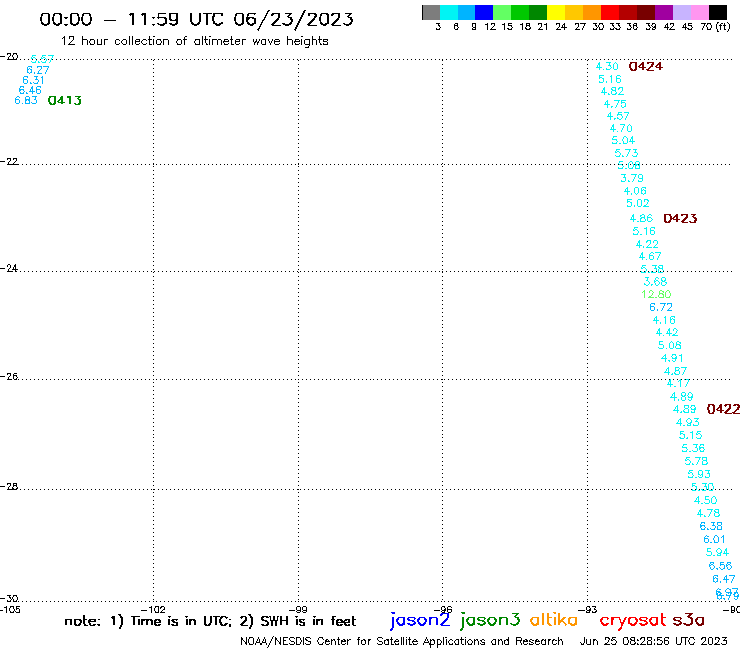Select the 6.01 wave height reading
Image resolution: width=740 pixels, height=650 pixels.
pyautogui.click(x=715, y=540)
